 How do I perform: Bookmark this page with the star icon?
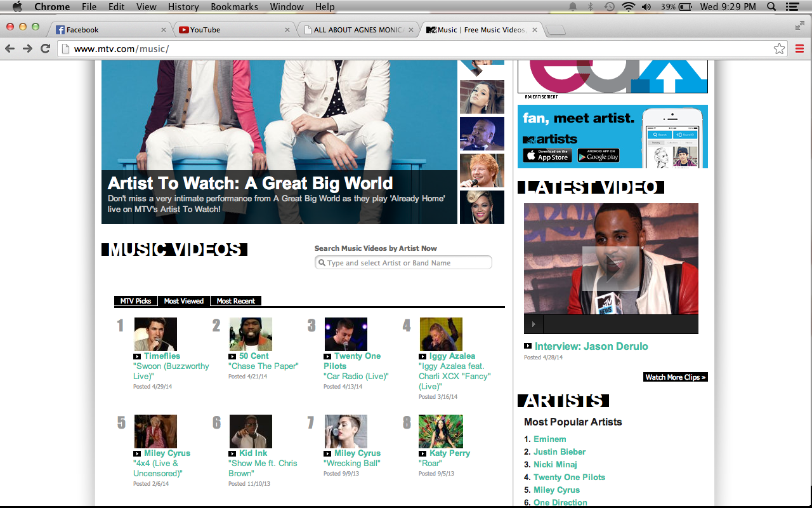pos(779,49)
